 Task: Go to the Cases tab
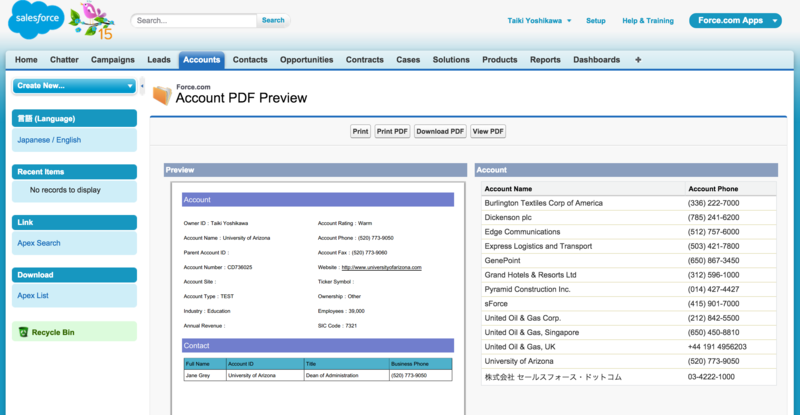pos(408,60)
